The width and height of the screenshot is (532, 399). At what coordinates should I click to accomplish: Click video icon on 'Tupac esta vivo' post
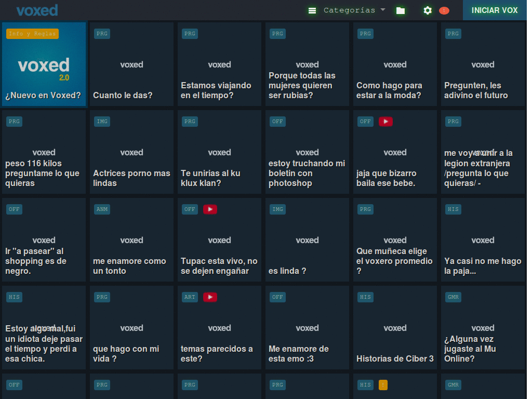(210, 209)
